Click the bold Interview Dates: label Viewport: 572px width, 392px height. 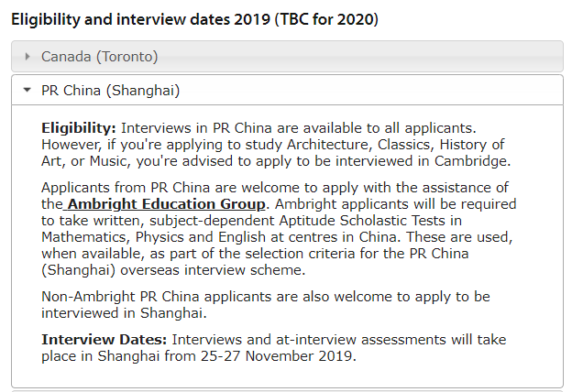tap(104, 340)
